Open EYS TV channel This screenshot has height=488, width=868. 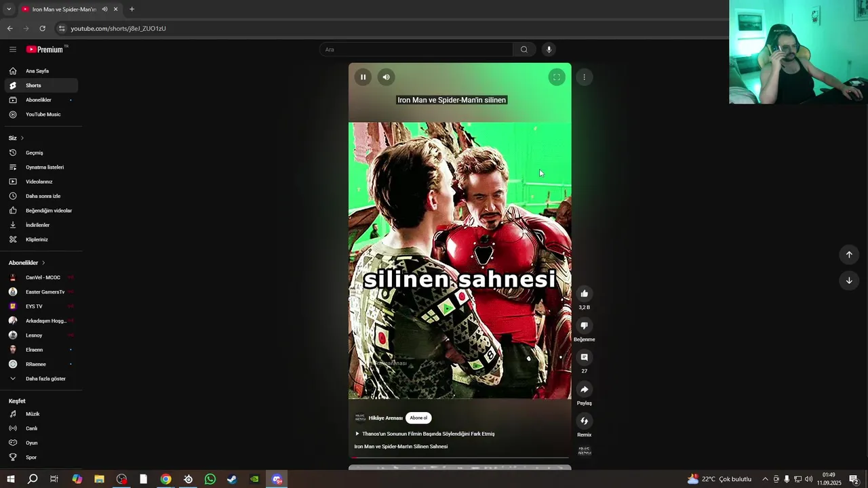(41, 306)
